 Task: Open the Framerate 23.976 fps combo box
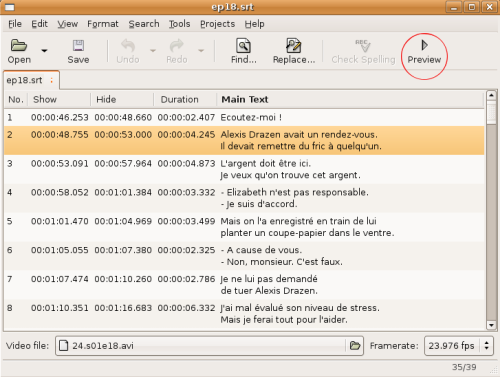[x=459, y=346]
